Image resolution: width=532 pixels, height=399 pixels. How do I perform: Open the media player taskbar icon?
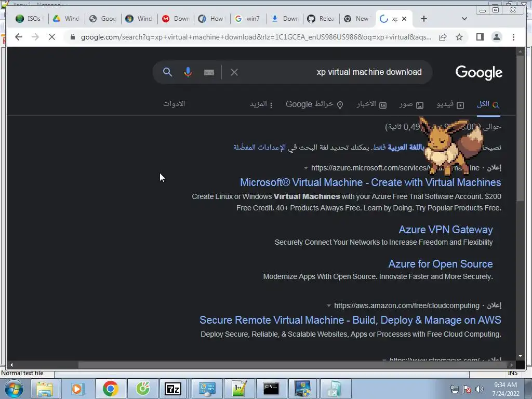tap(77, 389)
